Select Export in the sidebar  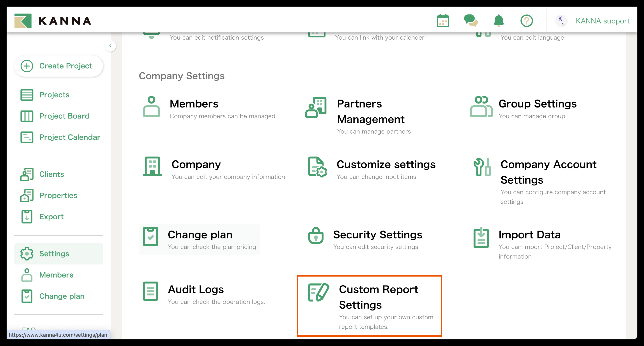click(51, 217)
